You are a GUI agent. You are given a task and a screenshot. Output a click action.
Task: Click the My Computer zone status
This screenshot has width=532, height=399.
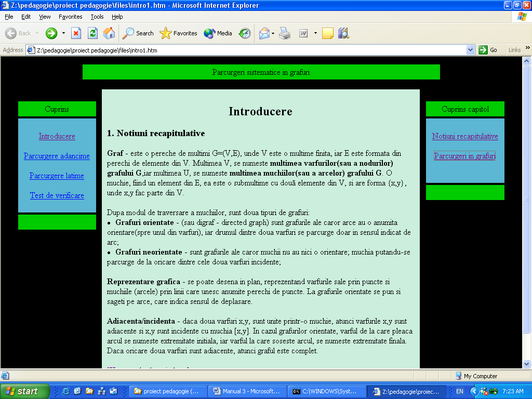pos(476,376)
